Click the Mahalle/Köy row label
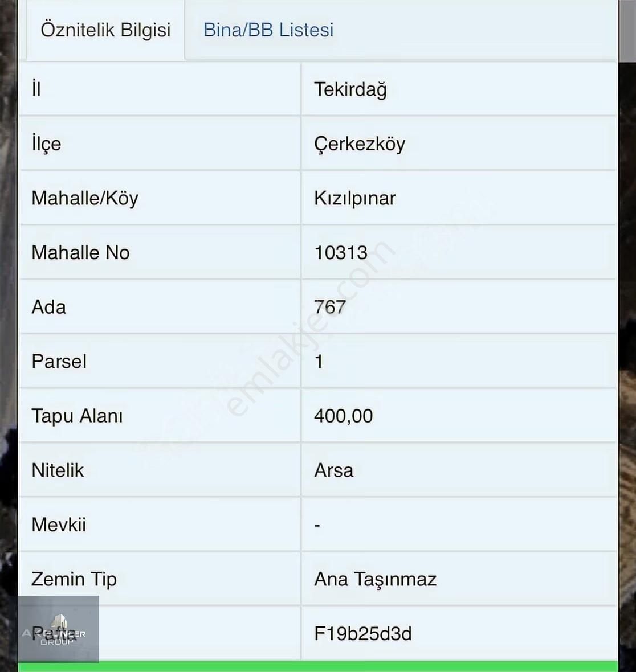This screenshot has width=636, height=672. [85, 198]
